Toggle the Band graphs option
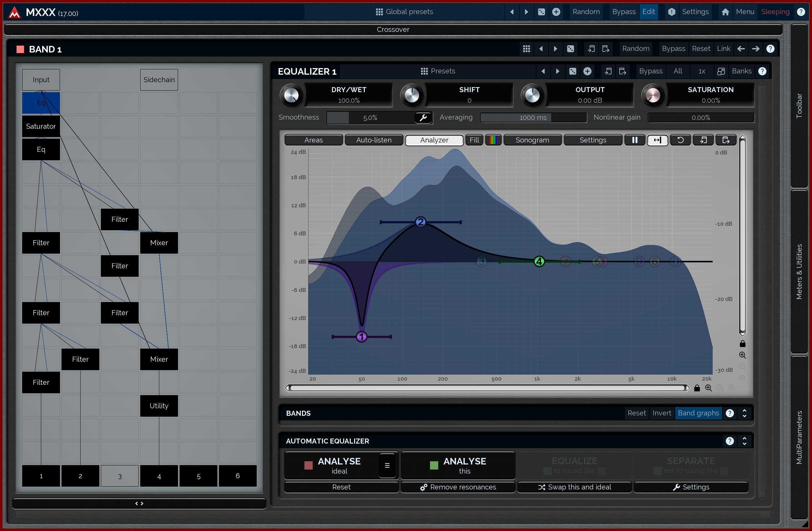812x531 pixels. [698, 413]
